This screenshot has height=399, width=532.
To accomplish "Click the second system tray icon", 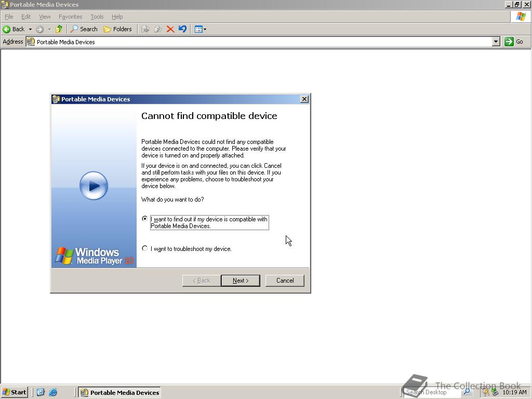I will pyautogui.click(x=495, y=393).
